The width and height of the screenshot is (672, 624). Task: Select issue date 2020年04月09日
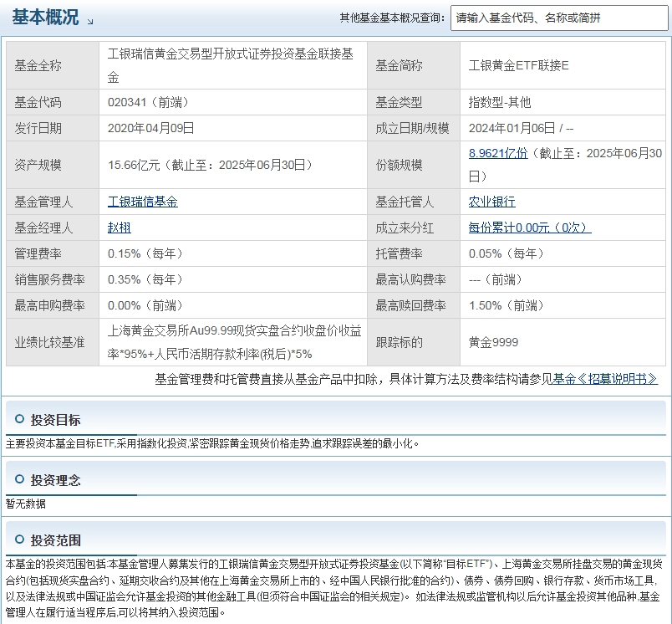coord(150,128)
